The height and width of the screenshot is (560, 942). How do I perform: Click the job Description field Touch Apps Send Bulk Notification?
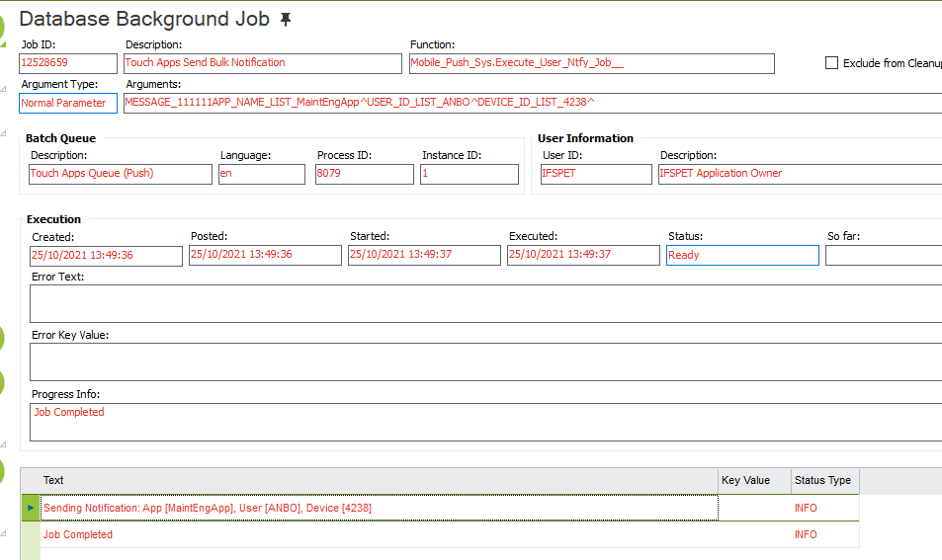(x=263, y=63)
